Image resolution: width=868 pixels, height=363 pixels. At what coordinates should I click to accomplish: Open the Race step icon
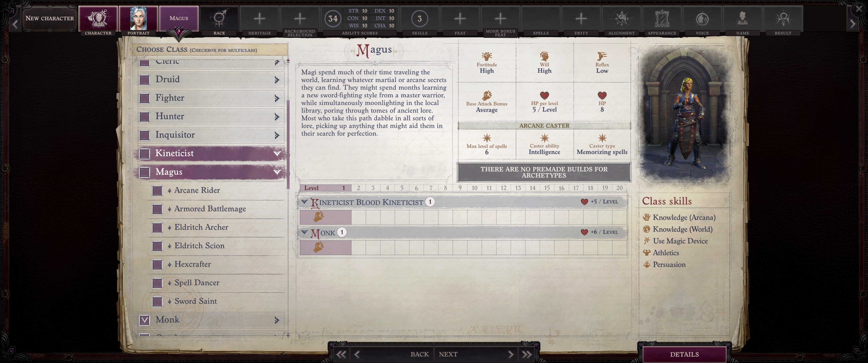click(219, 18)
